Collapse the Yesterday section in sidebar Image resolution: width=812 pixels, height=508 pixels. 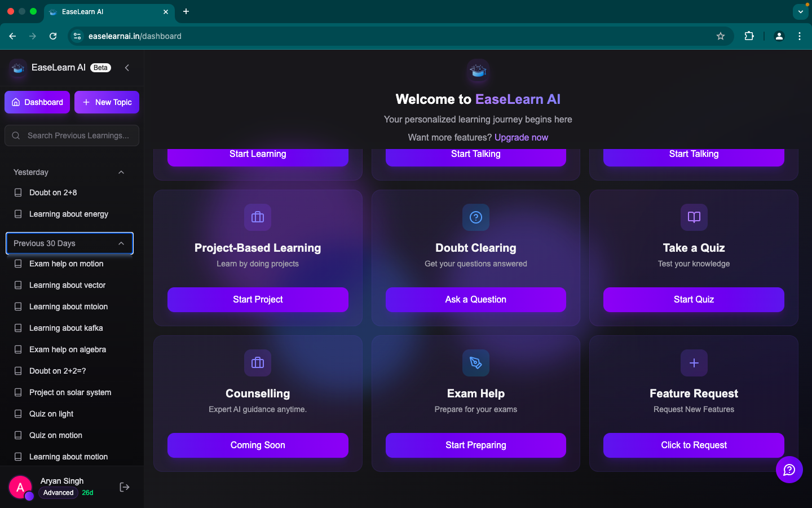(x=121, y=172)
